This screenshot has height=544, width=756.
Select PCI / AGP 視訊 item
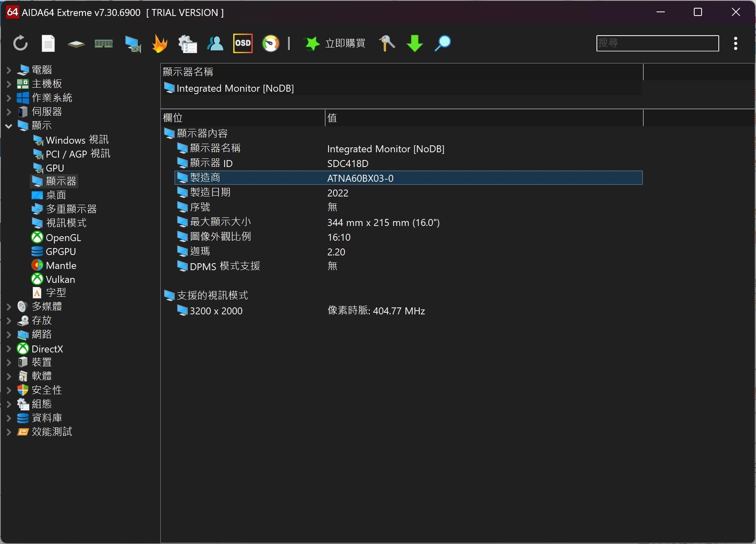(x=71, y=154)
